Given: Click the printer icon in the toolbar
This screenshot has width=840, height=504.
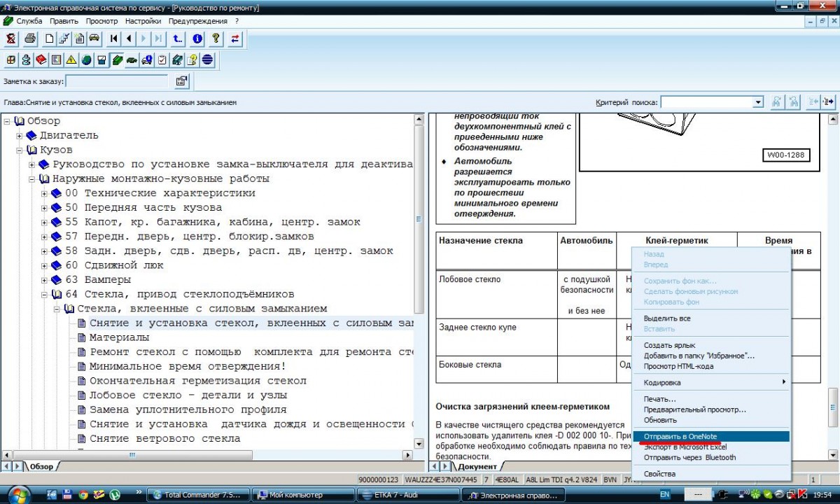Looking at the screenshot, I should click(30, 38).
